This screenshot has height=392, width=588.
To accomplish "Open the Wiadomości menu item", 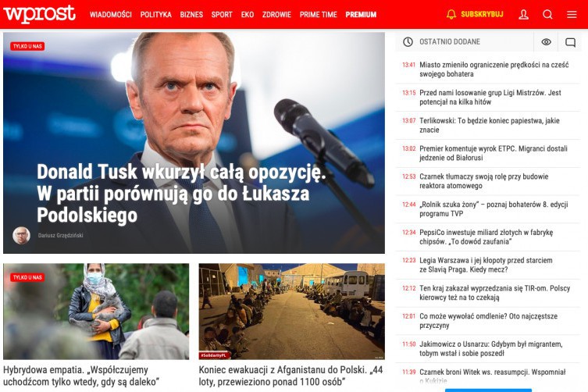I will pyautogui.click(x=111, y=15).
